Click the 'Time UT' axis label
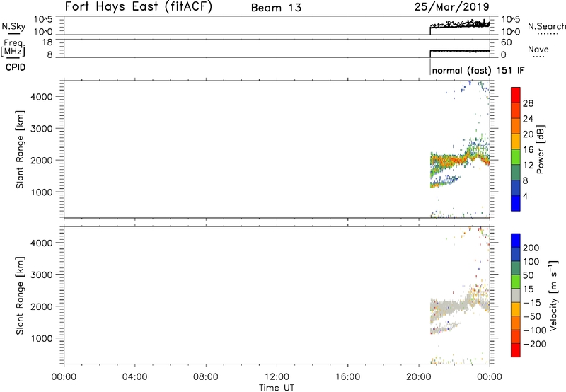 [x=277, y=388]
